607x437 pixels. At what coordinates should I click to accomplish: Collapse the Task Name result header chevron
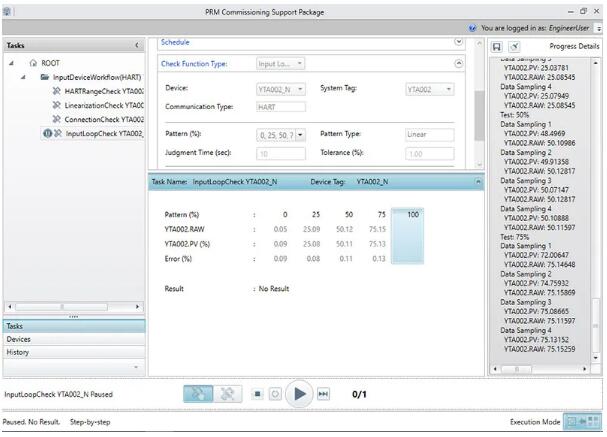(478, 182)
